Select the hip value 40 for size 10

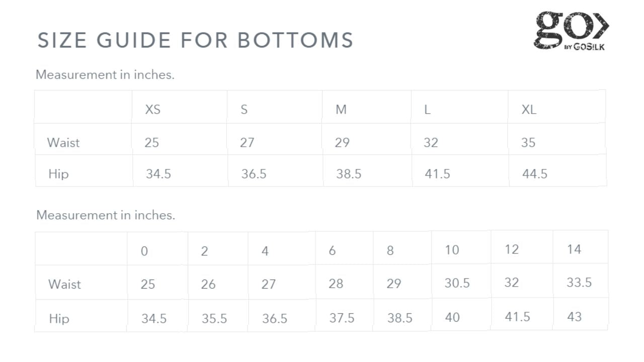pos(452,317)
